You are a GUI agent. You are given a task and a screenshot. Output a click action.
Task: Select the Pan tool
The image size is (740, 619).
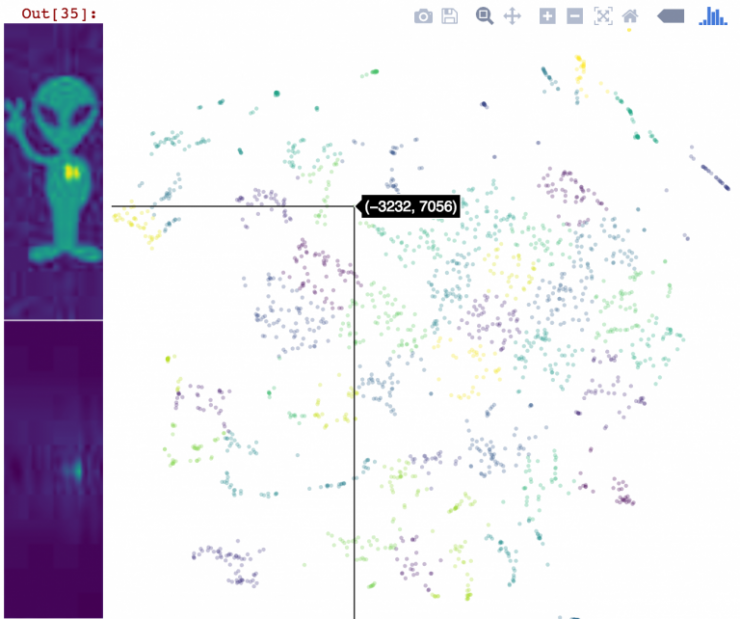point(512,16)
